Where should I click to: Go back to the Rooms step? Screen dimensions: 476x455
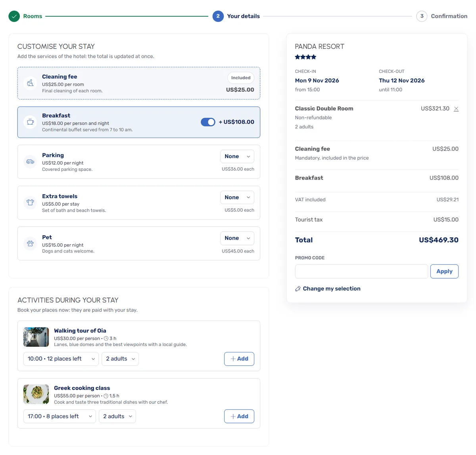point(33,16)
